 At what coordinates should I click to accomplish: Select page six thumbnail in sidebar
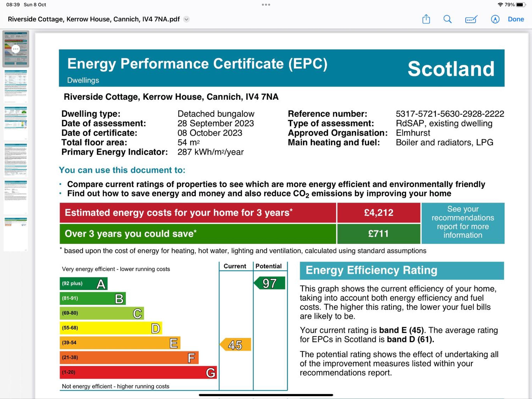click(16, 234)
